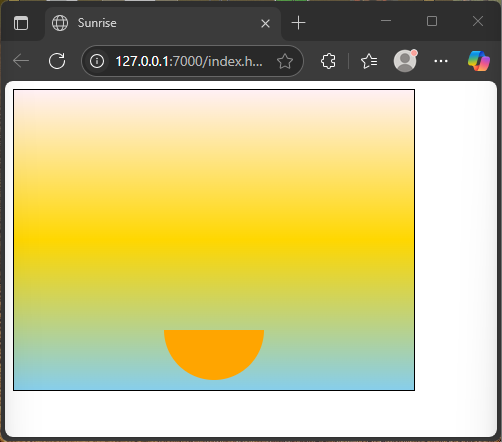Open the Extensions puzzle icon

click(328, 61)
